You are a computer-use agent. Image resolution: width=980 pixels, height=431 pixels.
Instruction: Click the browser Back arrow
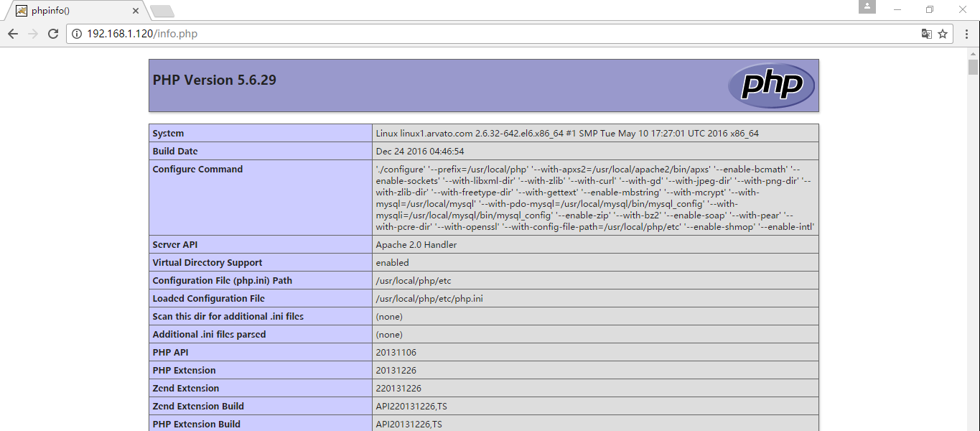[13, 34]
